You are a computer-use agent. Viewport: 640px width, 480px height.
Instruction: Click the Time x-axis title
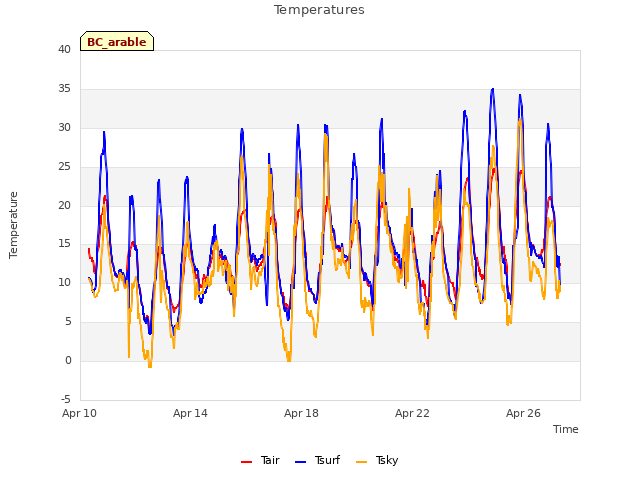(x=566, y=429)
